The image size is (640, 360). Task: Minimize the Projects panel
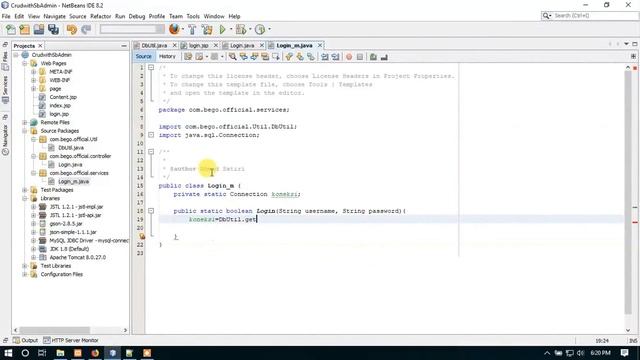124,46
